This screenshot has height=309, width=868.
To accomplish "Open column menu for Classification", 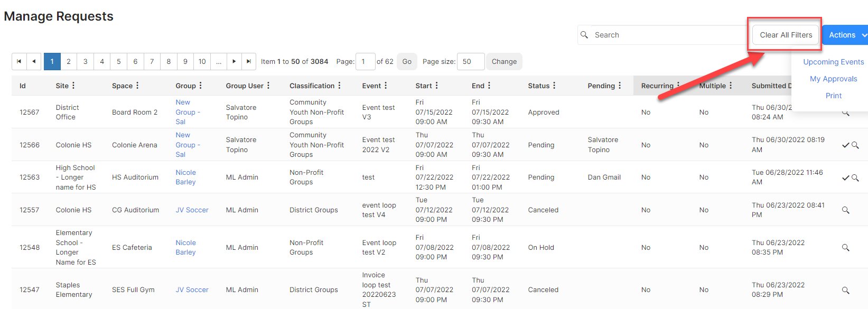I will pos(340,86).
